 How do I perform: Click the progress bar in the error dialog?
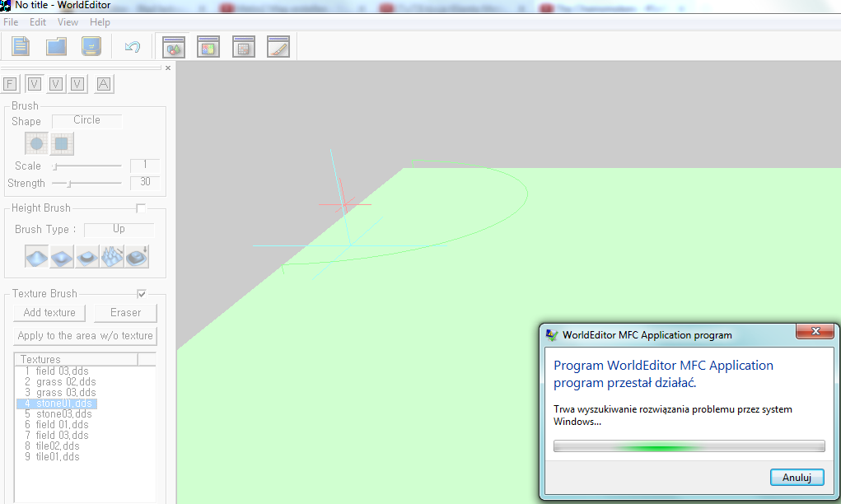click(x=689, y=446)
